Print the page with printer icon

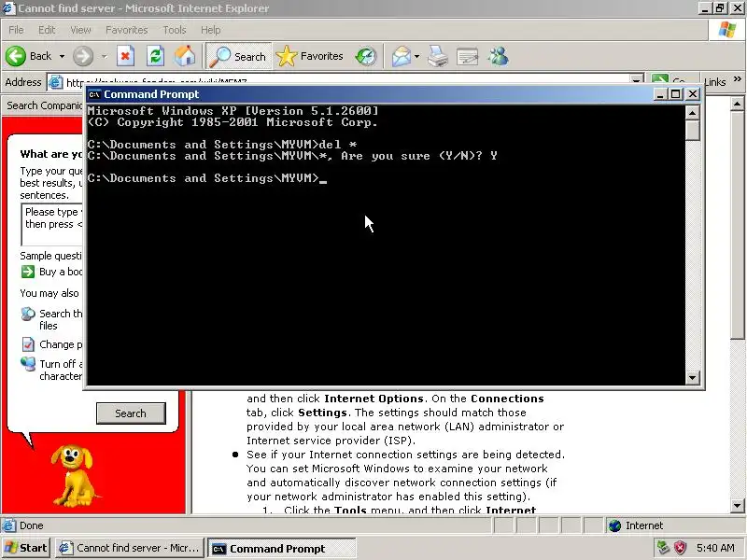pos(438,56)
